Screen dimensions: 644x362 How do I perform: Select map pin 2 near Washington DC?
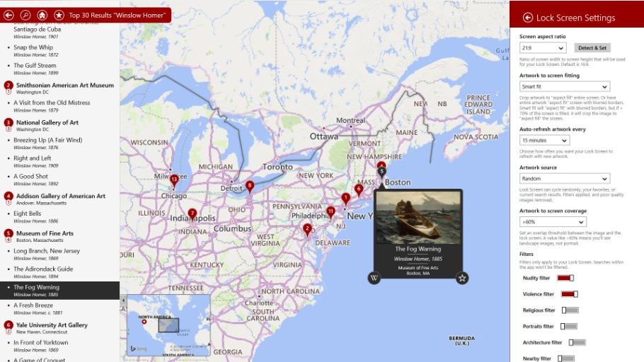[307, 230]
